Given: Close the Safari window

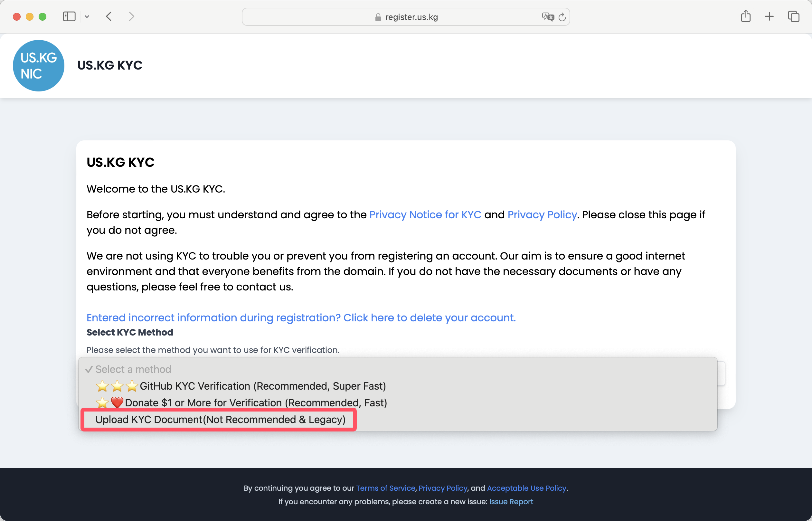Looking at the screenshot, I should coord(17,16).
